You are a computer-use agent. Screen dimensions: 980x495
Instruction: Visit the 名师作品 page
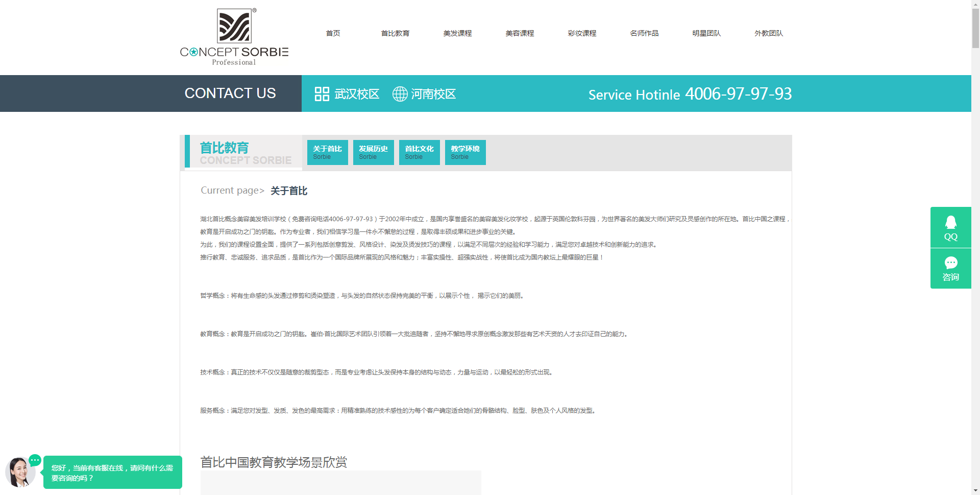pyautogui.click(x=644, y=33)
